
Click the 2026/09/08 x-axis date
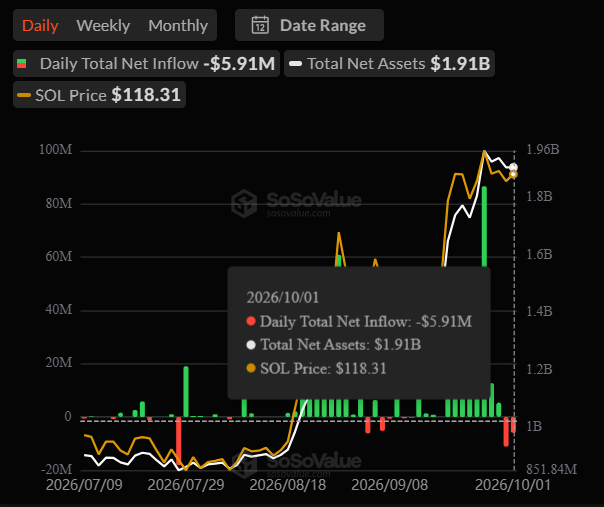click(x=389, y=485)
